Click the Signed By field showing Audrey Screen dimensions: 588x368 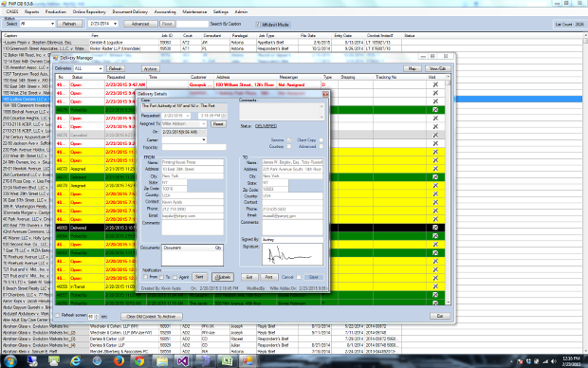292,239
